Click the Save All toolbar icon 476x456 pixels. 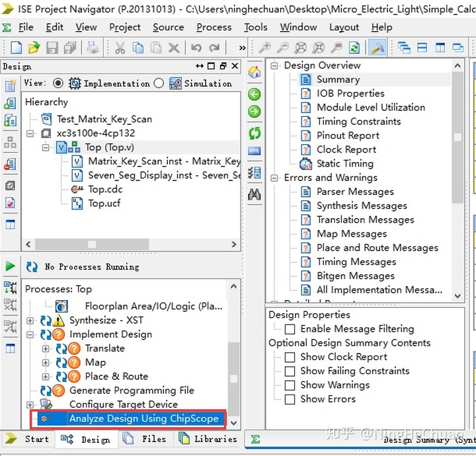70,48
